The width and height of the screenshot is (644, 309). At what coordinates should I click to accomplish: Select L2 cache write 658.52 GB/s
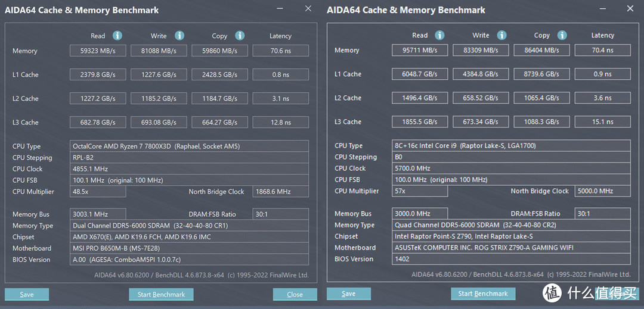click(481, 98)
